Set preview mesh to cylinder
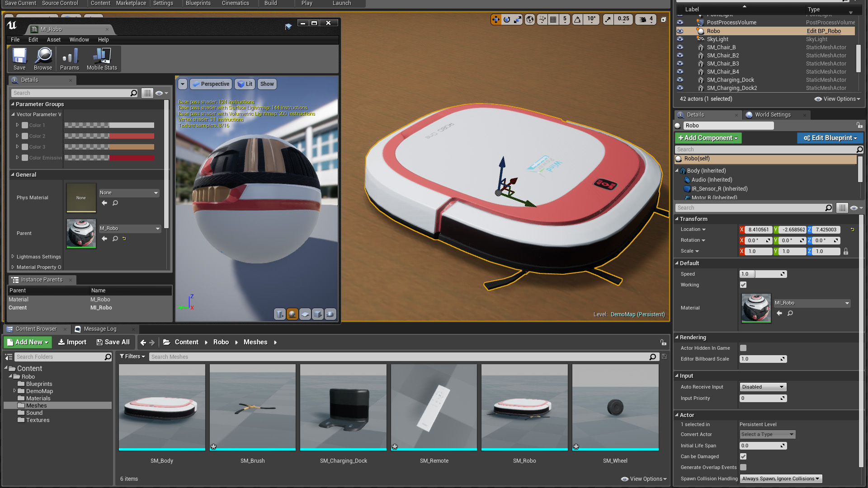Image resolution: width=868 pixels, height=488 pixels. click(x=280, y=314)
